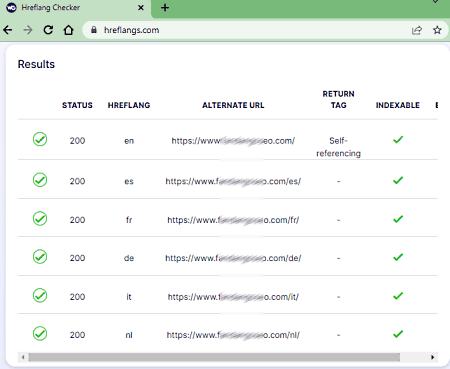This screenshot has height=369, width=450.
Task: Open the alternate URL ending /es/
Action: (x=233, y=181)
